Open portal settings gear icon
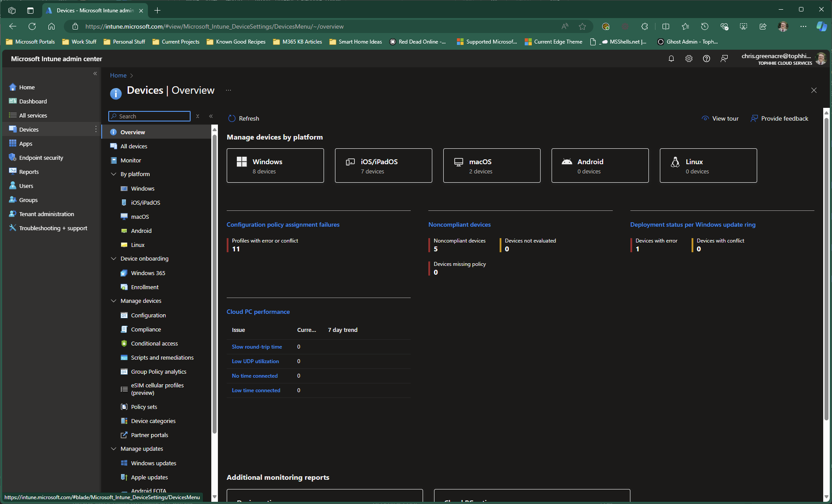832x504 pixels. [688, 59]
